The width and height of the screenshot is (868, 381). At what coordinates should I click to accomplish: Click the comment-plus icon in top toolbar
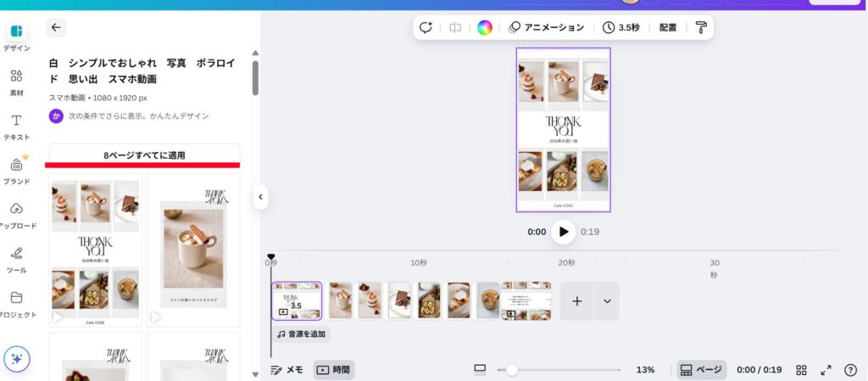pyautogui.click(x=426, y=28)
